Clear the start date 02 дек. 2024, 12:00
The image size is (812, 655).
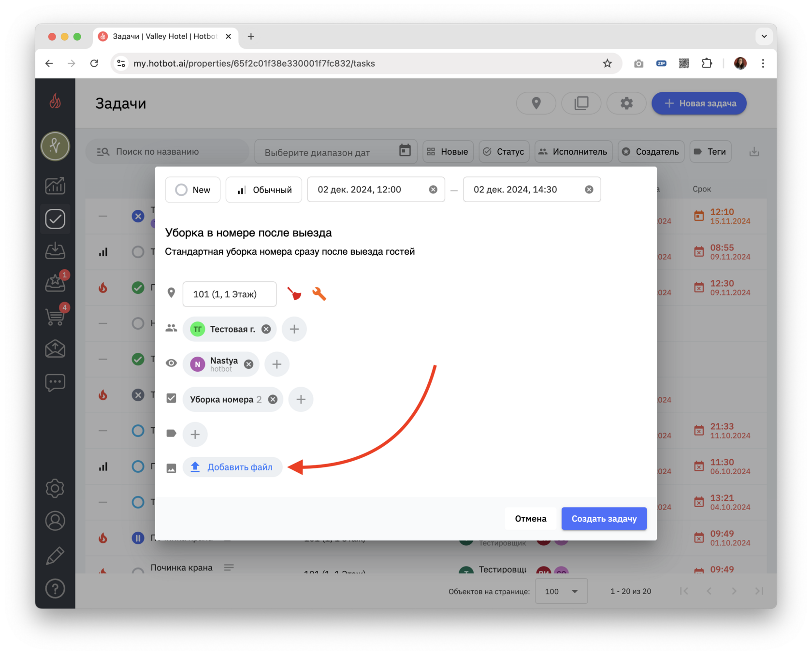[x=433, y=189]
